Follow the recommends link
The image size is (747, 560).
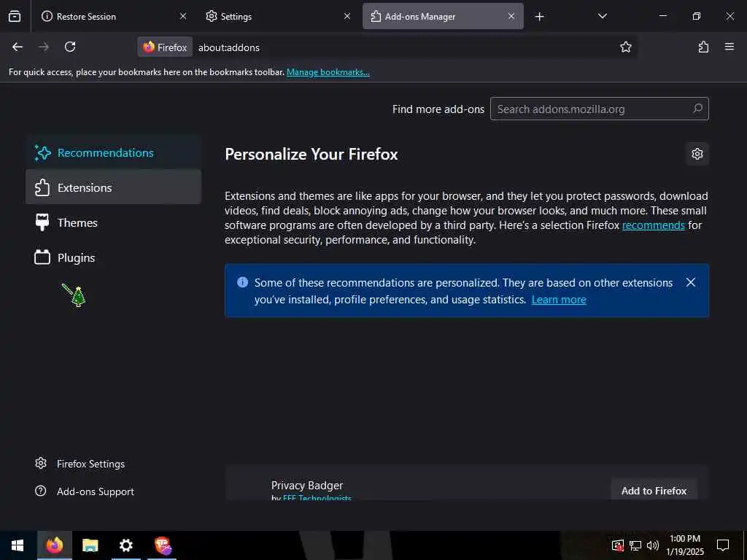(653, 225)
